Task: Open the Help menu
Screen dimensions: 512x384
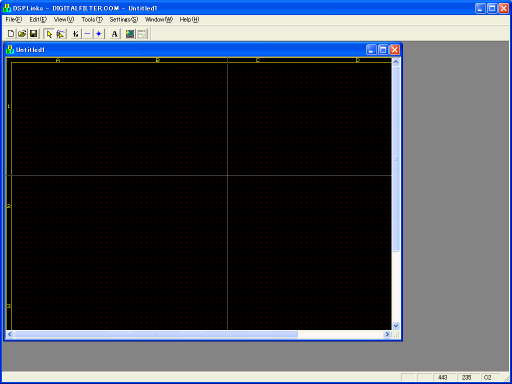Action: [x=189, y=20]
